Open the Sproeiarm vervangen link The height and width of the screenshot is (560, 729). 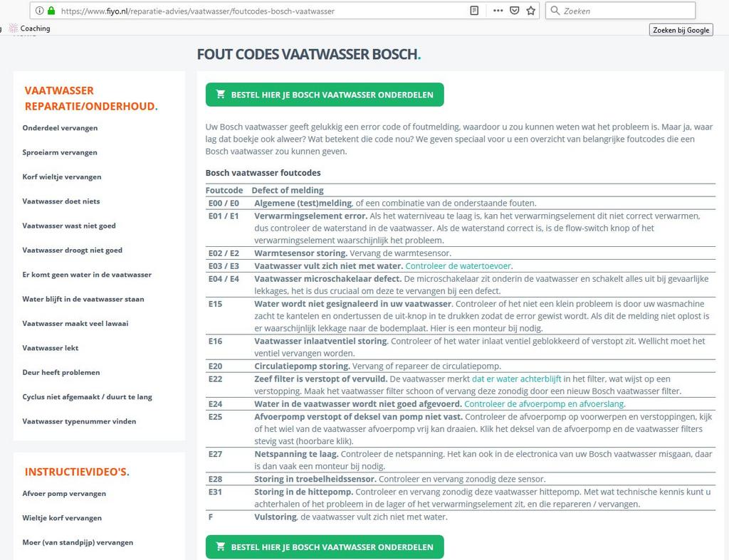tap(60, 152)
